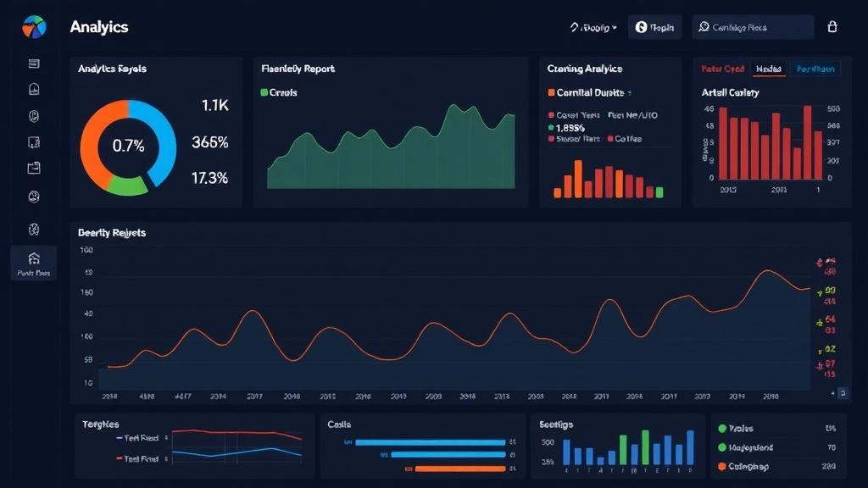
Task: Click the colorful globe logo
Action: (x=34, y=26)
